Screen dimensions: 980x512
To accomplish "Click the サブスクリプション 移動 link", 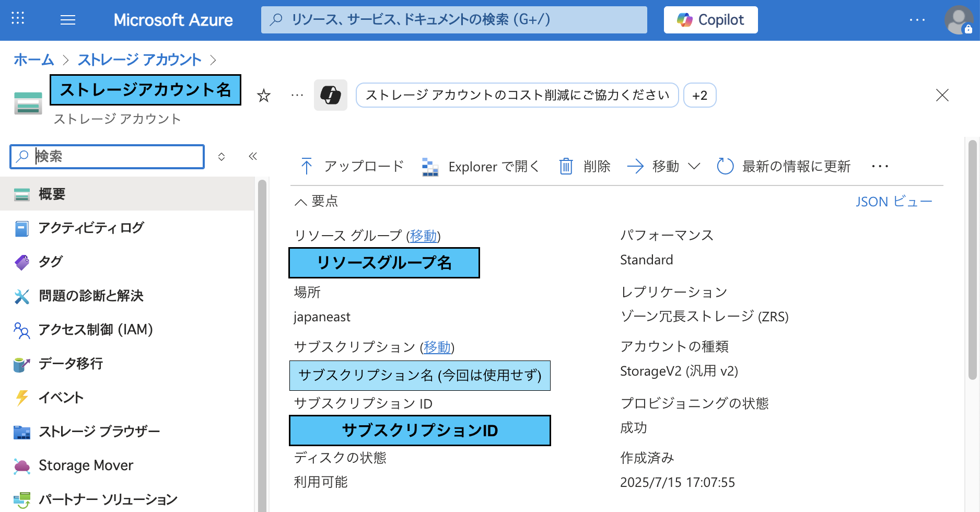I will tap(437, 347).
